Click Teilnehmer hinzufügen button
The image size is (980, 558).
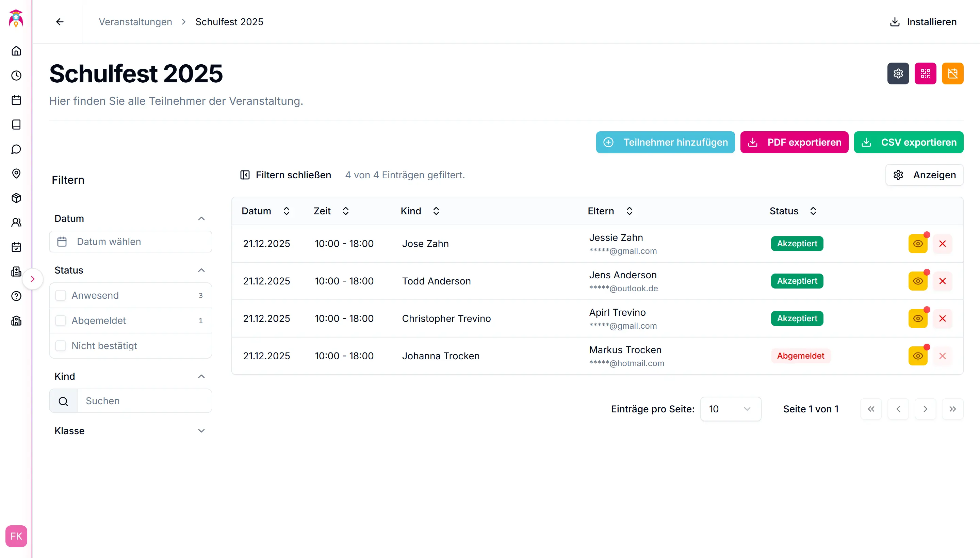[665, 142]
